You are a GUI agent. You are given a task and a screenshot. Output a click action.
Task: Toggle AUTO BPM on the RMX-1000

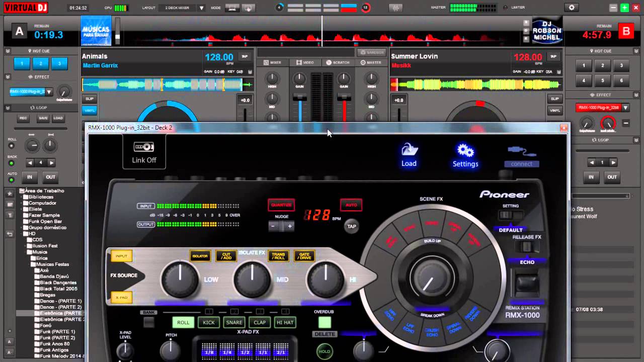point(351,205)
